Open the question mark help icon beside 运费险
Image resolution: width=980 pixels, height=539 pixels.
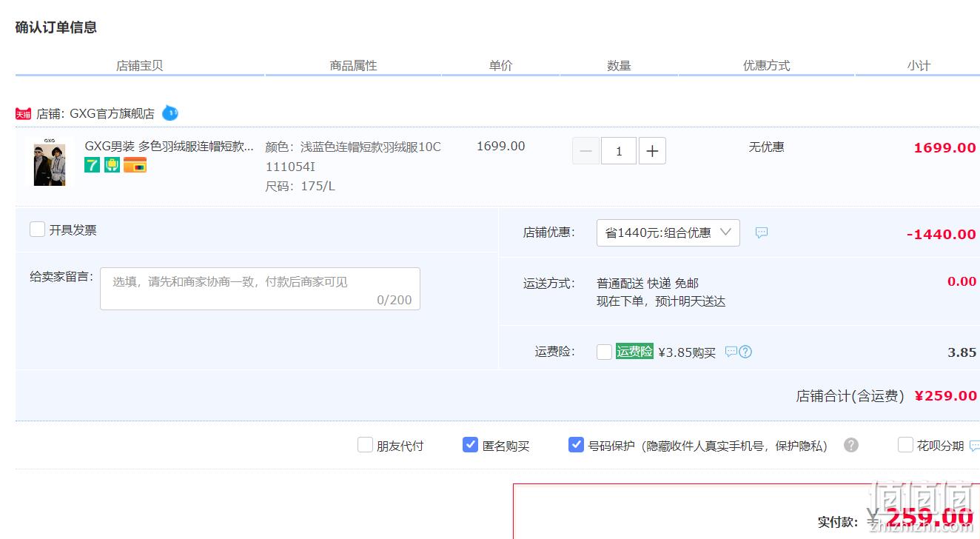coord(745,352)
